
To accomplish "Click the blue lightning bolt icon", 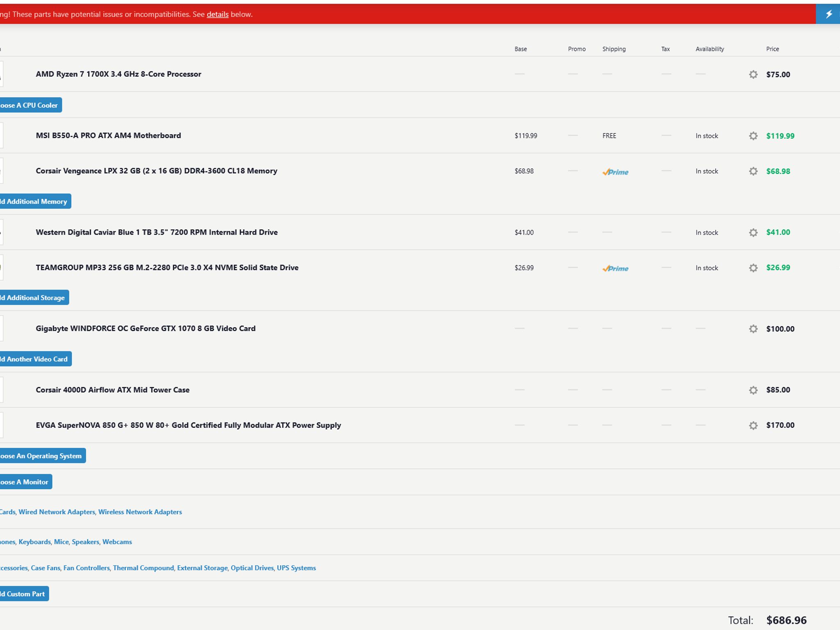I will (x=828, y=14).
